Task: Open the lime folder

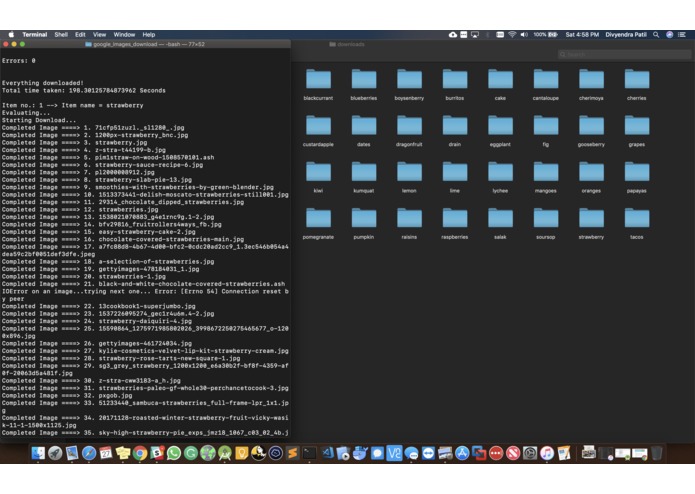Action: point(455,172)
